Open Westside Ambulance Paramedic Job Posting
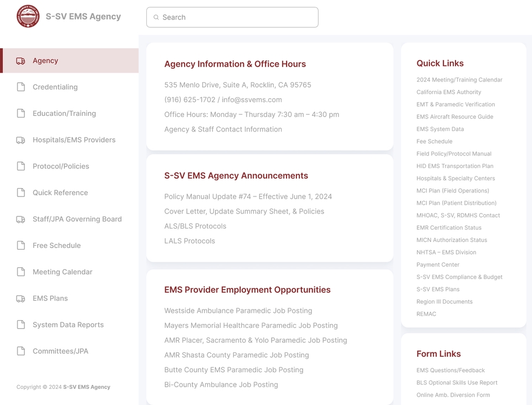 [x=238, y=310]
